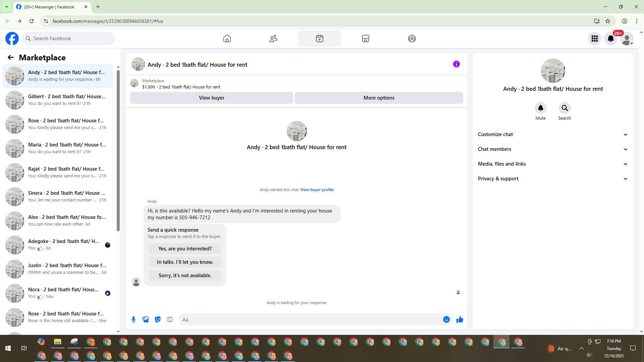Click the View buyer button
The image size is (644, 362).
pos(212,98)
